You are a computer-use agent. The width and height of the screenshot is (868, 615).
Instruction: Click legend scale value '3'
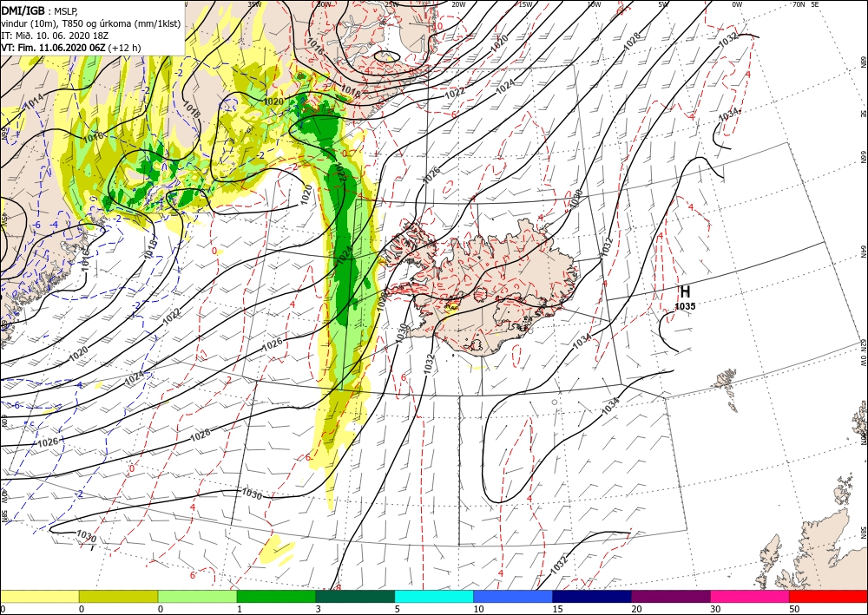(x=319, y=609)
